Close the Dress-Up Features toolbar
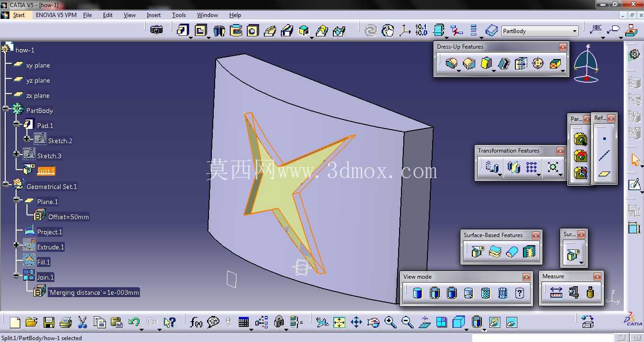The image size is (644, 342). point(563,47)
